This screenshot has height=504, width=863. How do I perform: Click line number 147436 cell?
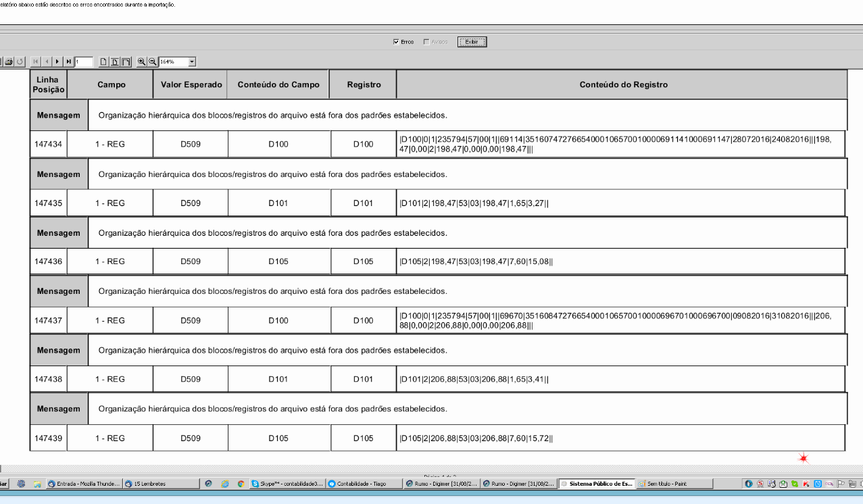coord(49,261)
